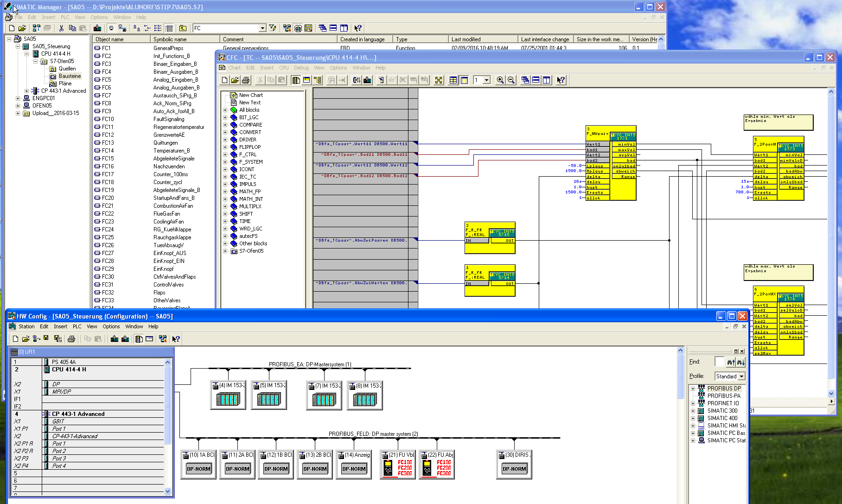This screenshot has width=842, height=504.
Task: Click Find down search button in catalog
Action: click(x=741, y=362)
